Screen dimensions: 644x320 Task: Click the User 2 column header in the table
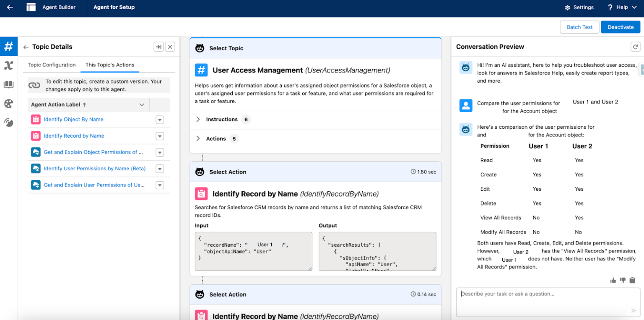(x=582, y=146)
